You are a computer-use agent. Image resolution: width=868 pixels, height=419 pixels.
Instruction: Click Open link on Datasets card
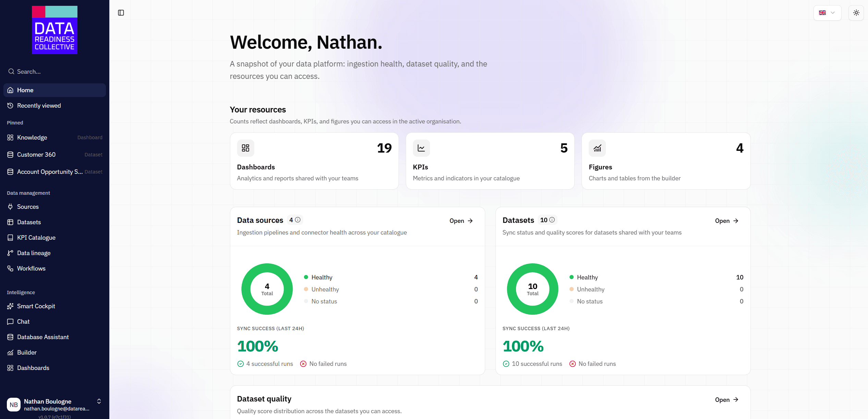(x=727, y=221)
